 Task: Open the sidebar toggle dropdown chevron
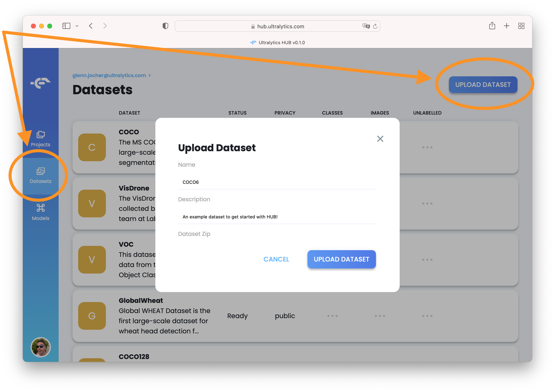[77, 26]
